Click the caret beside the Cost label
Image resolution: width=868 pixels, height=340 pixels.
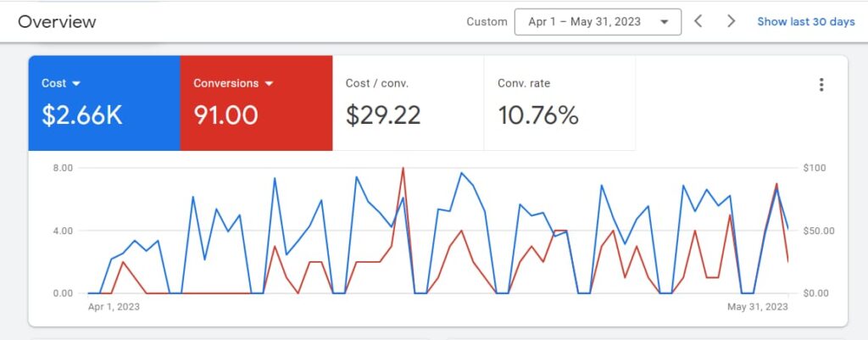(76, 84)
